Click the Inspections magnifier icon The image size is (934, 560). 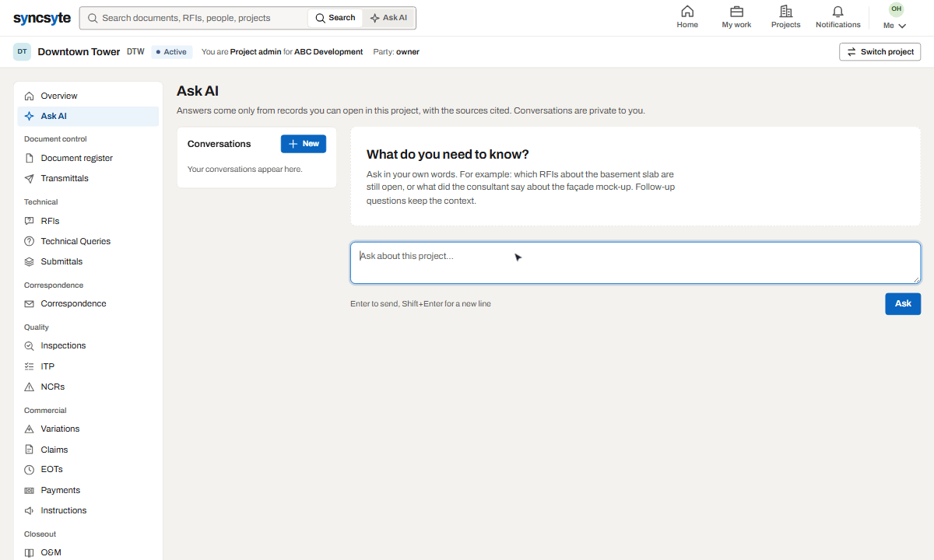point(30,345)
